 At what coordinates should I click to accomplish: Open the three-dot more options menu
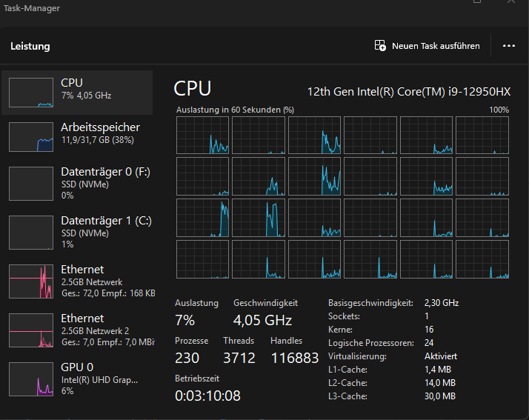pyautogui.click(x=508, y=46)
